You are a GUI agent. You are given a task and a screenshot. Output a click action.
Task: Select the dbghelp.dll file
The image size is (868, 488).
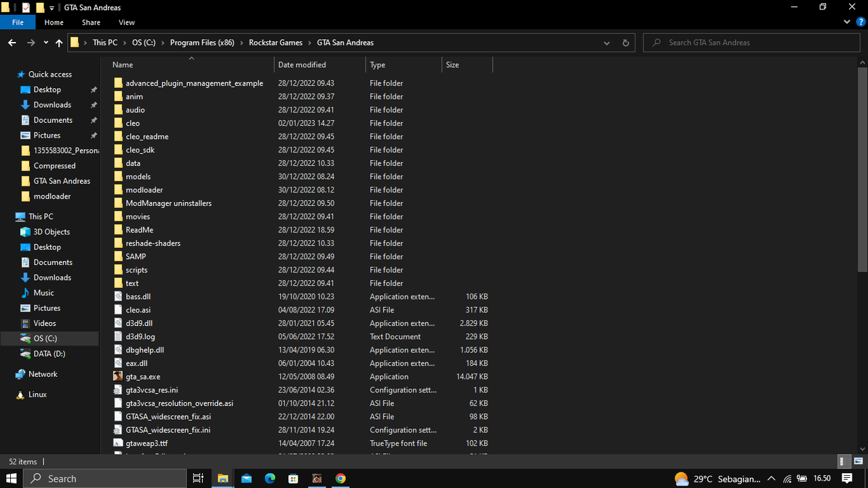tap(144, 350)
